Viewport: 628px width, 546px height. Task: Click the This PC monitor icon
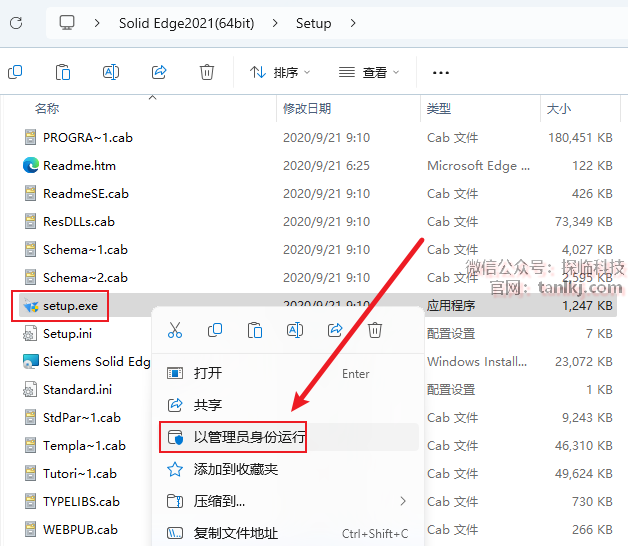coord(67,23)
